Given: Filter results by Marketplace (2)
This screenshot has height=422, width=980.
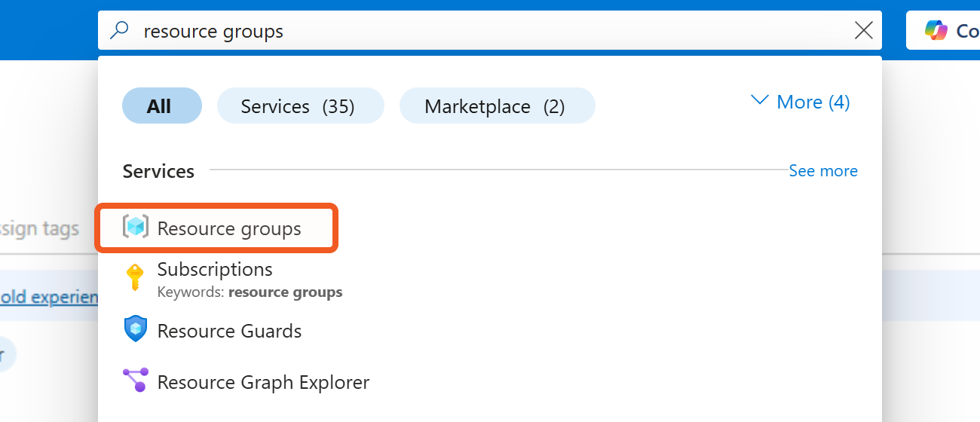Looking at the screenshot, I should click(497, 106).
